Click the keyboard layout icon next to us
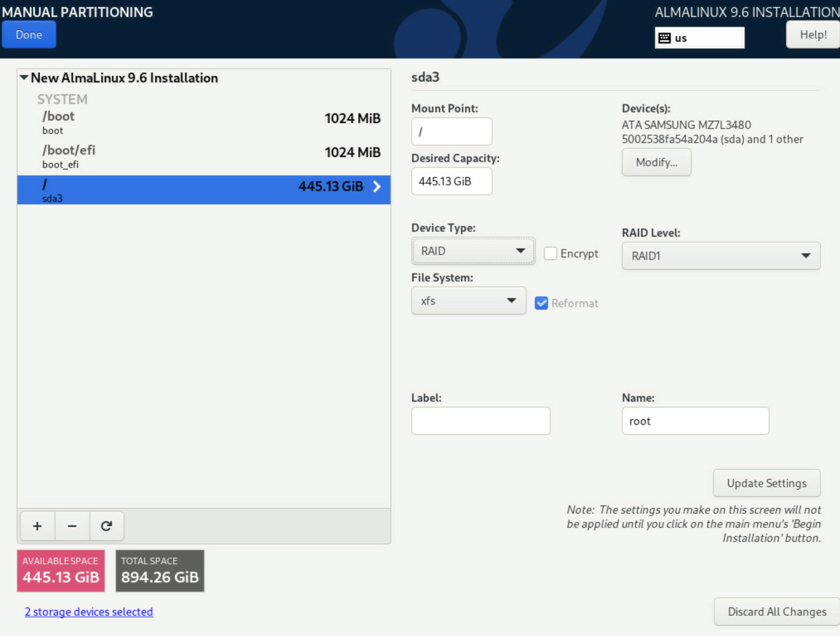The height and width of the screenshot is (636, 840). pyautogui.click(x=664, y=38)
